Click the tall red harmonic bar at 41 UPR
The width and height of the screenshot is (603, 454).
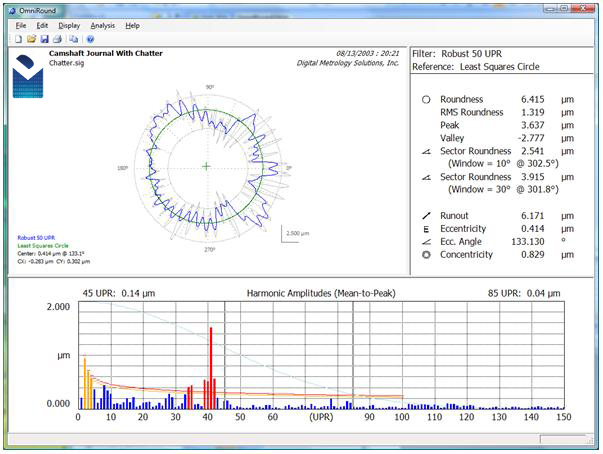click(x=211, y=368)
